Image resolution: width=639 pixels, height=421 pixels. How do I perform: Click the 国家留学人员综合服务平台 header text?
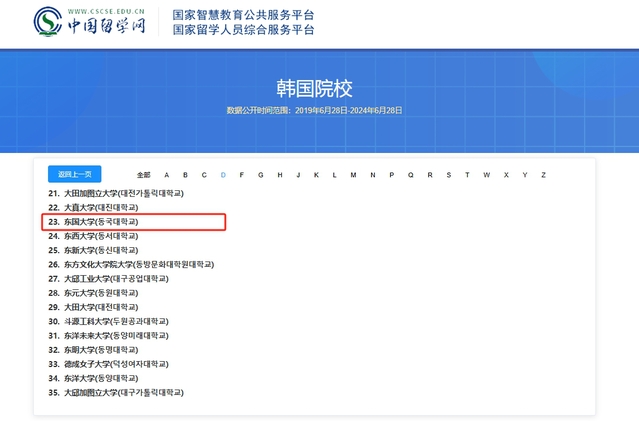tap(243, 30)
